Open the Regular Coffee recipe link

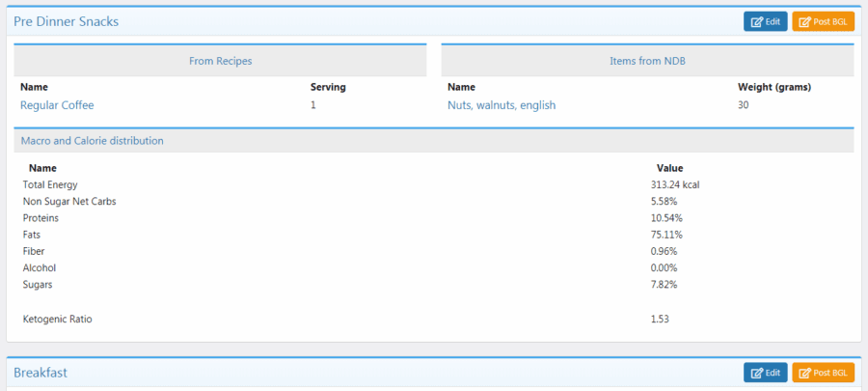57,105
